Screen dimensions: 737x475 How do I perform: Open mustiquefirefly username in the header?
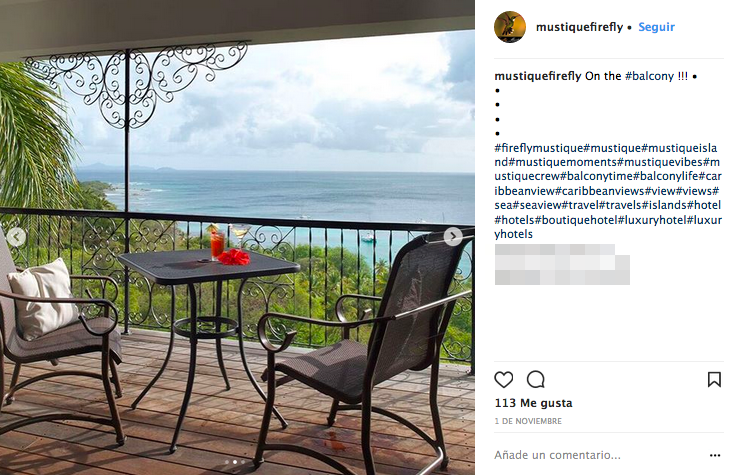(x=579, y=27)
